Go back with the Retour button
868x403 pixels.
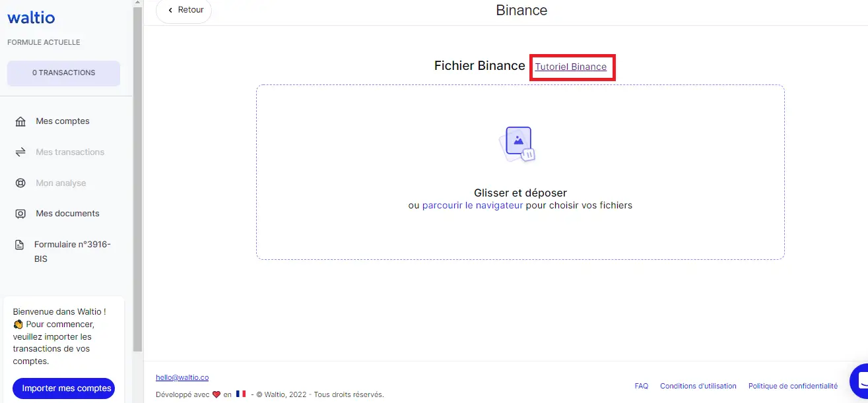184,11
